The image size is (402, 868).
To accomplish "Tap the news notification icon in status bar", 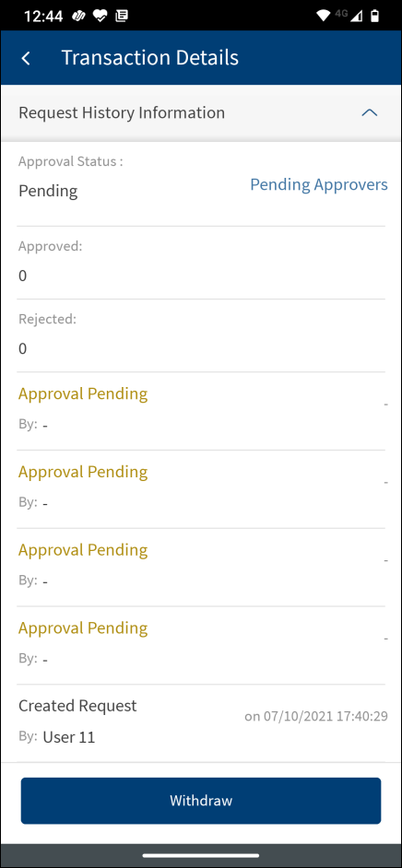I will [x=121, y=16].
